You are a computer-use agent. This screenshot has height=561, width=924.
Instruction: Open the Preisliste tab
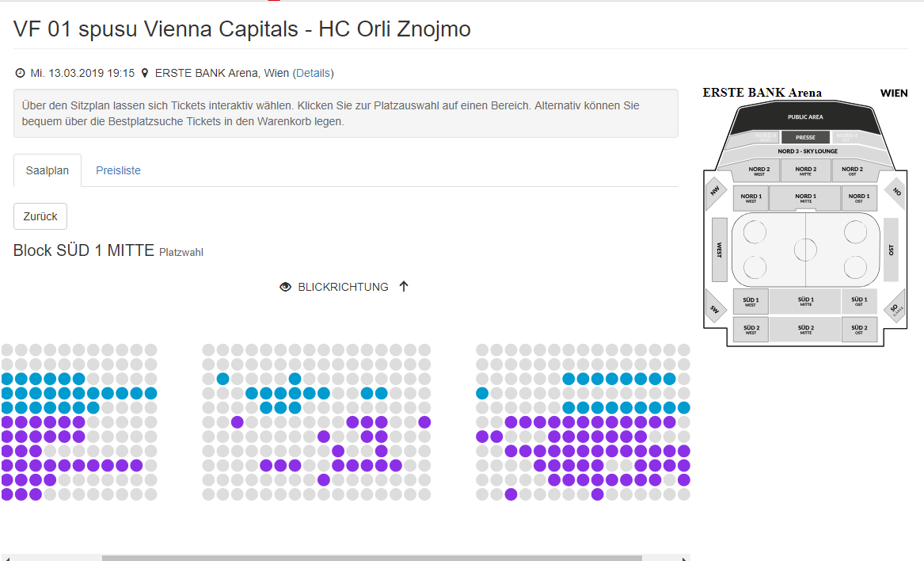pos(118,170)
